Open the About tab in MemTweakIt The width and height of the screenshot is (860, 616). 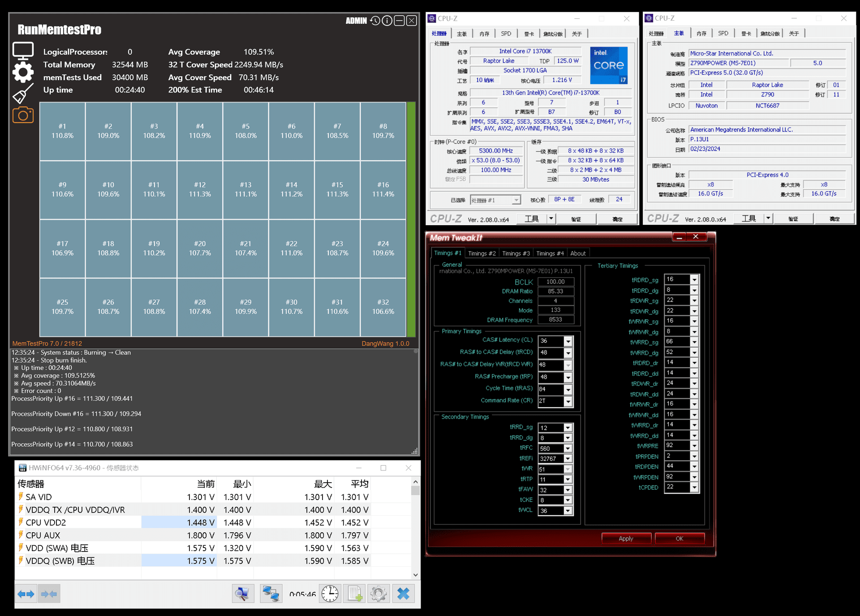click(578, 253)
